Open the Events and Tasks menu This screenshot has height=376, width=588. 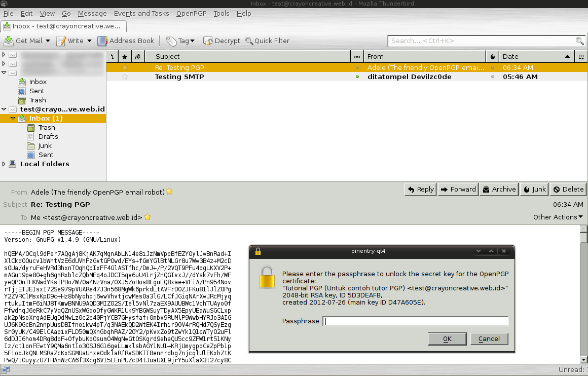click(x=141, y=14)
